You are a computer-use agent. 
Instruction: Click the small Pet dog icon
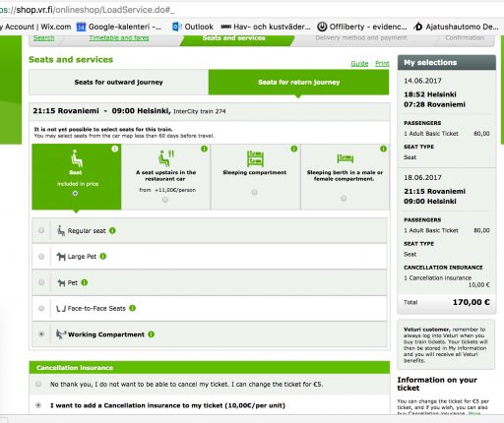61,282
